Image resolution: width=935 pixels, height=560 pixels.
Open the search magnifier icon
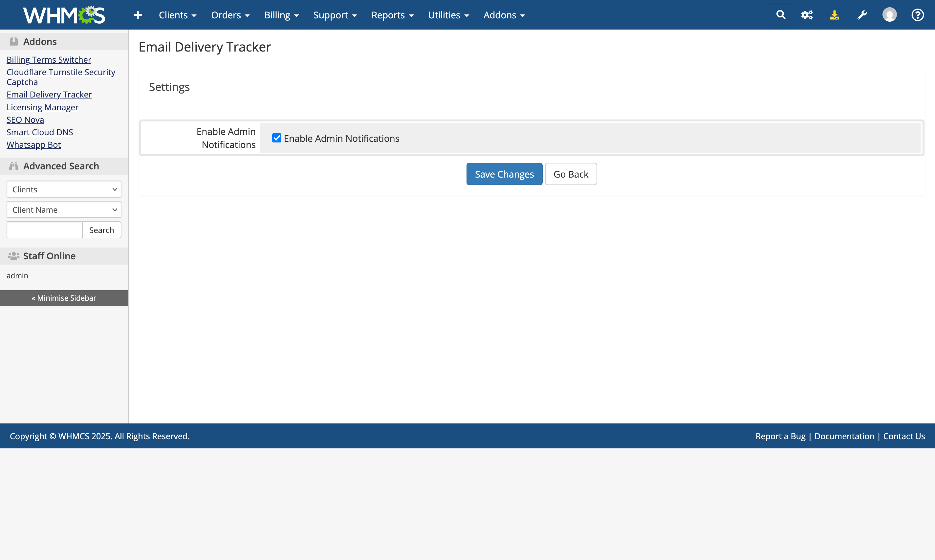click(781, 15)
